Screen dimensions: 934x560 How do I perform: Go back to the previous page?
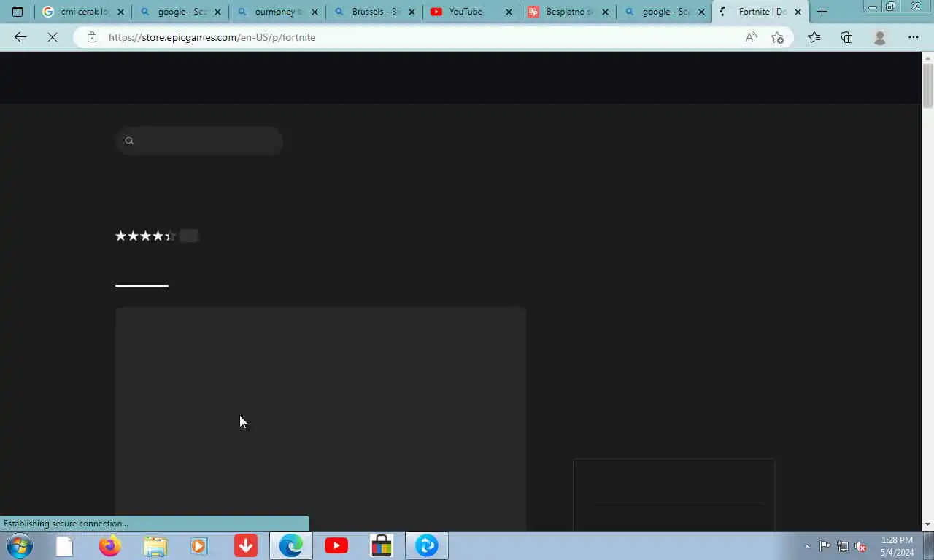click(x=20, y=37)
